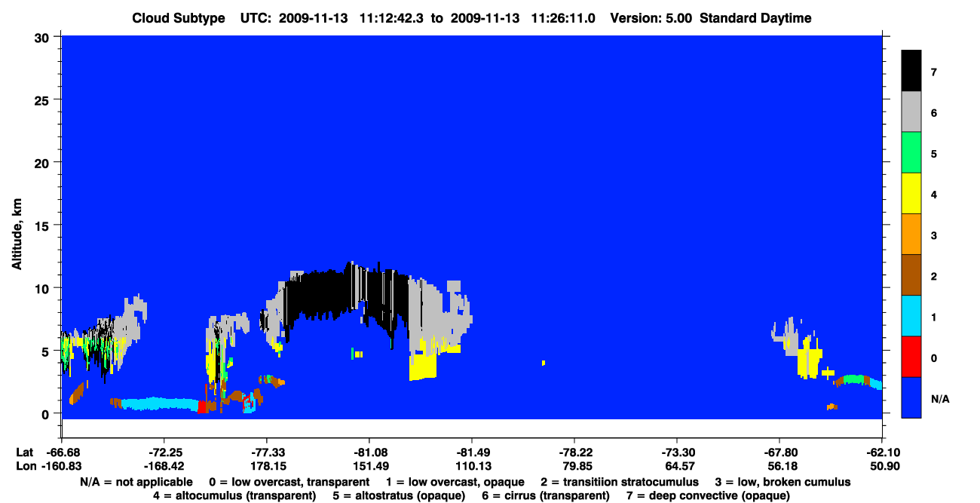This screenshot has width=980, height=503.
Task: Click the colorbar label '4'
Action: click(933, 195)
